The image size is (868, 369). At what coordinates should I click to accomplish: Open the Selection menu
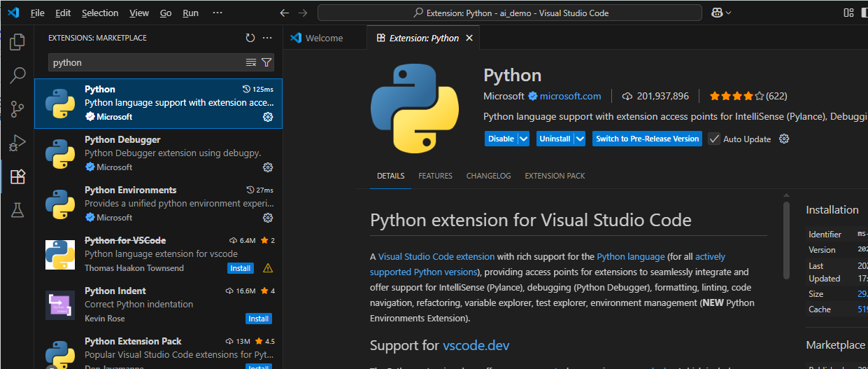[x=100, y=13]
